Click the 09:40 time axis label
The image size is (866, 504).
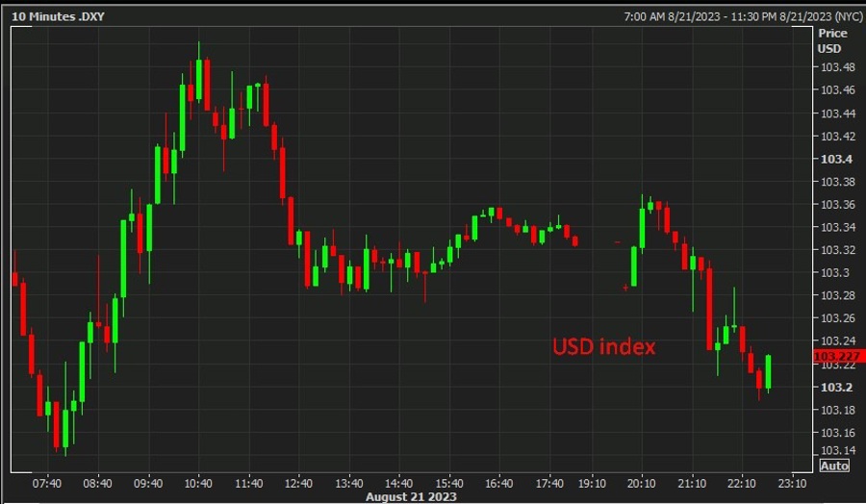[x=148, y=484]
